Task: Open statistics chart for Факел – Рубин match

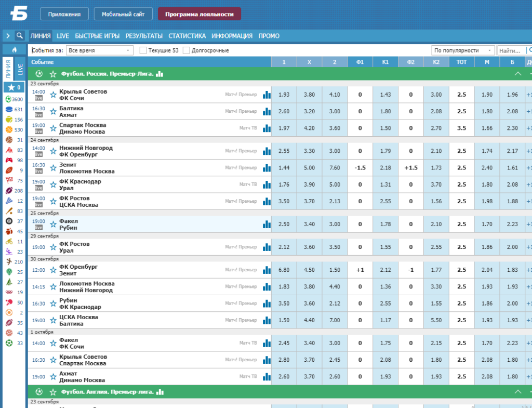Action: (x=267, y=224)
